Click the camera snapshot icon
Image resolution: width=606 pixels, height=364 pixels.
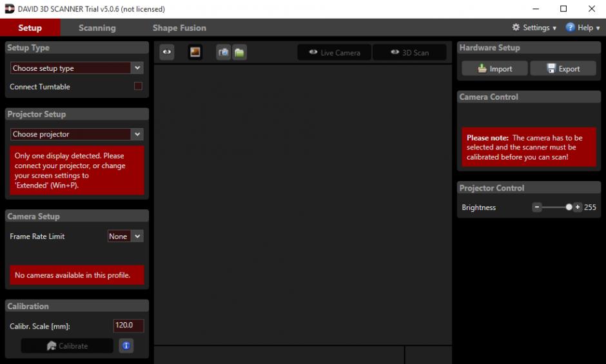tap(224, 52)
